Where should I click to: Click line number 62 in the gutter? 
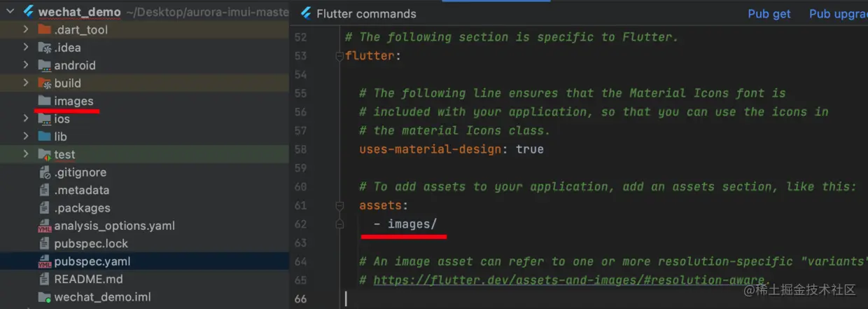300,224
